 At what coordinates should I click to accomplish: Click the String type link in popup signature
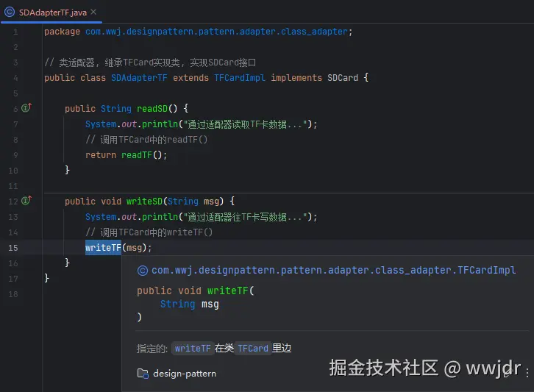click(x=177, y=304)
